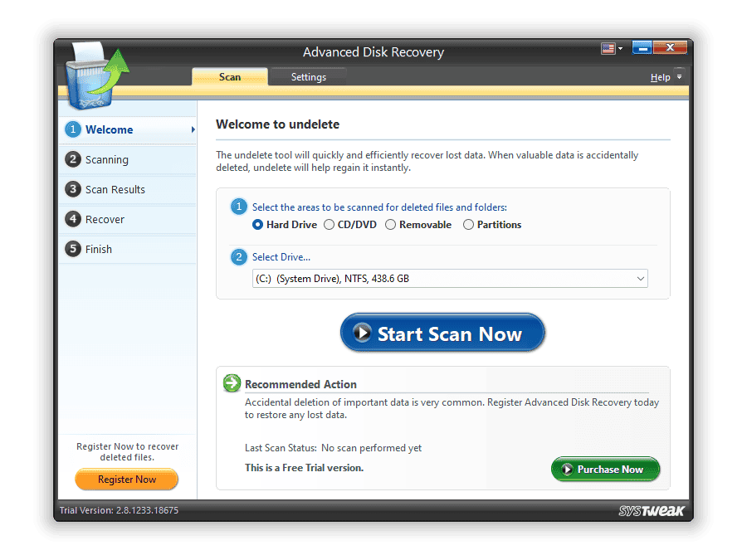The height and width of the screenshot is (560, 747).
Task: Click the 'Welcome to undelete' heading
Action: click(x=278, y=124)
